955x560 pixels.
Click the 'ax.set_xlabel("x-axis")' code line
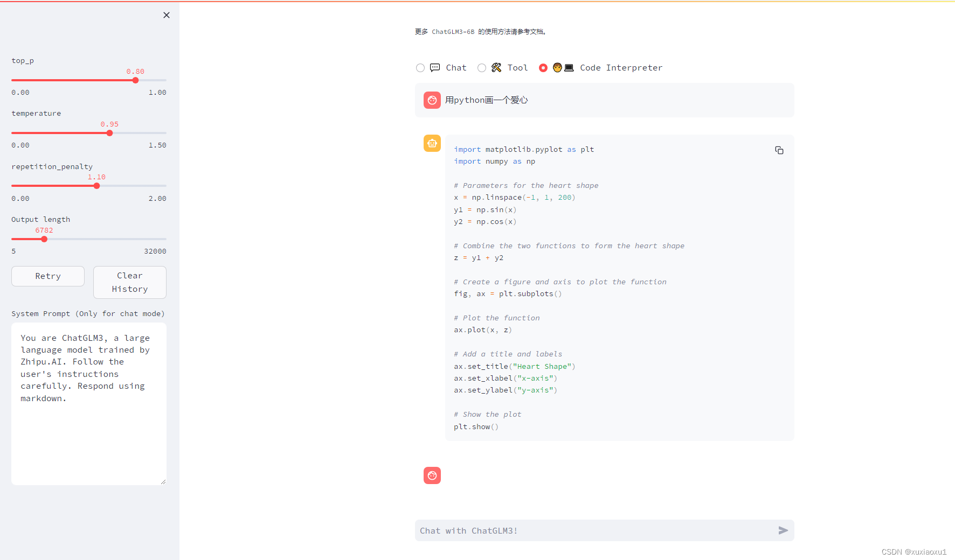click(x=506, y=379)
